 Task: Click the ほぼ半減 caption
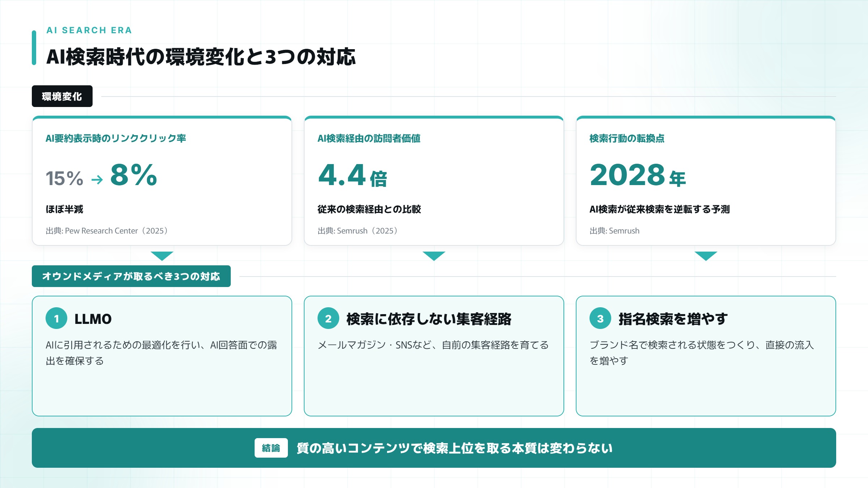(x=64, y=209)
